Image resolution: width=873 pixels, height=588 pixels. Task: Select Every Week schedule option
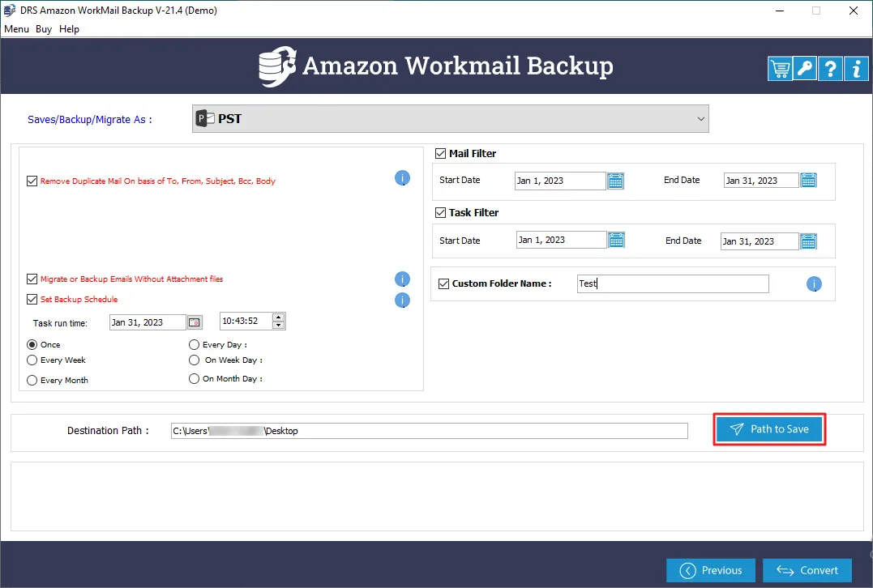point(32,360)
